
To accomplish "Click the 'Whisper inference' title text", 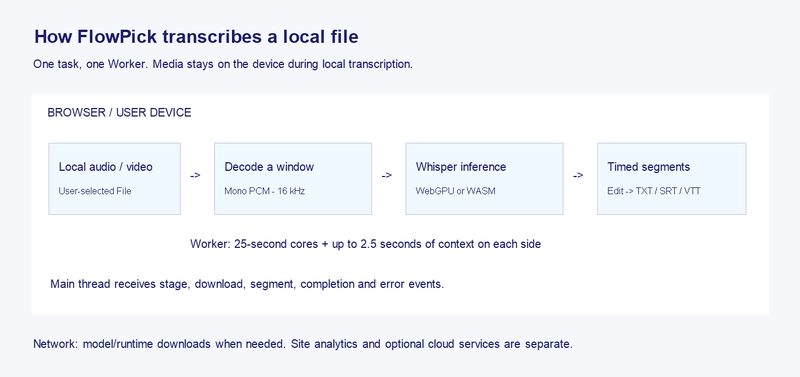I will pyautogui.click(x=461, y=167).
